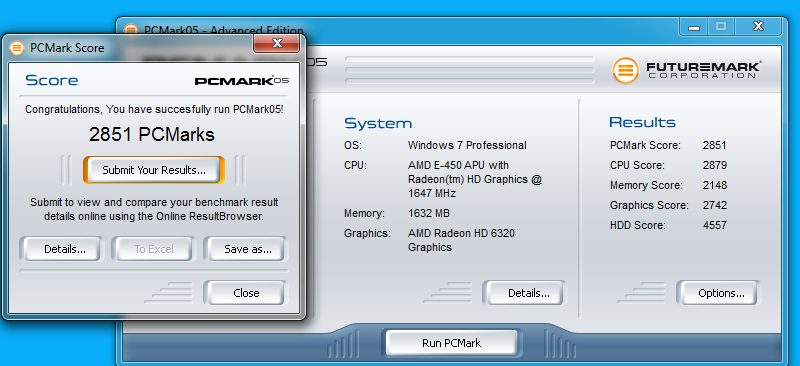Click the 'System' heading

pos(378,123)
